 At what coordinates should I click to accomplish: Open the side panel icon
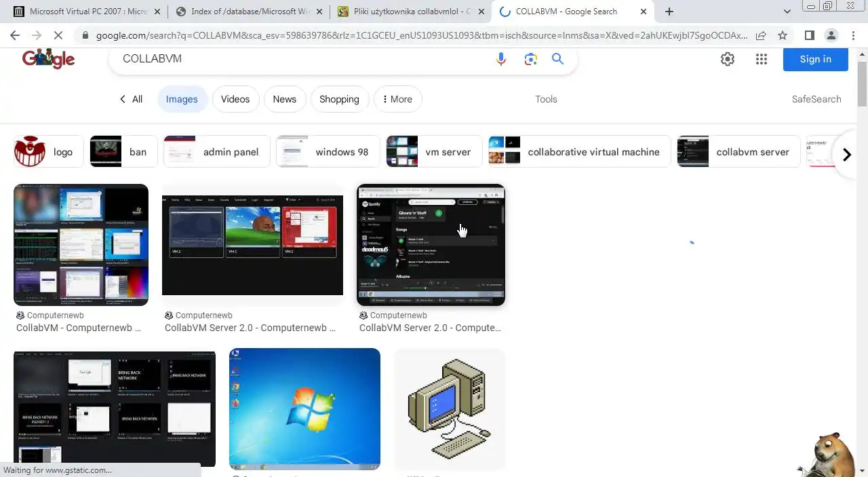tap(809, 35)
